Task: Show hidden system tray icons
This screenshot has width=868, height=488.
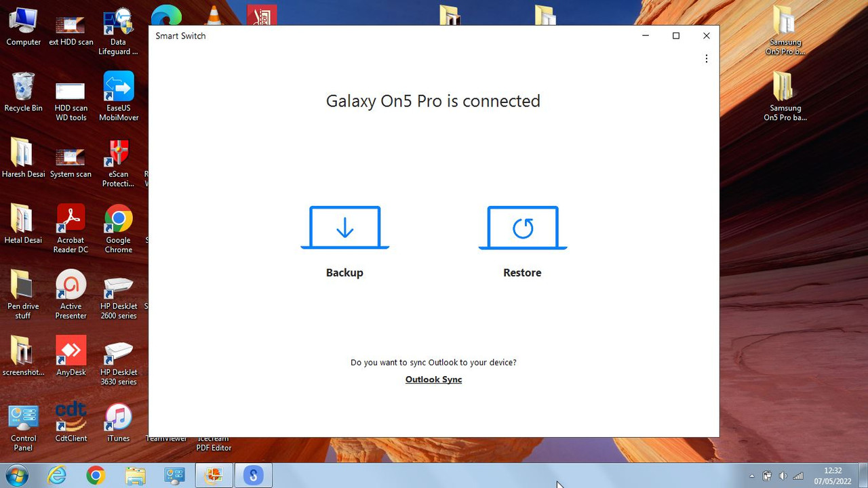Action: (x=751, y=476)
